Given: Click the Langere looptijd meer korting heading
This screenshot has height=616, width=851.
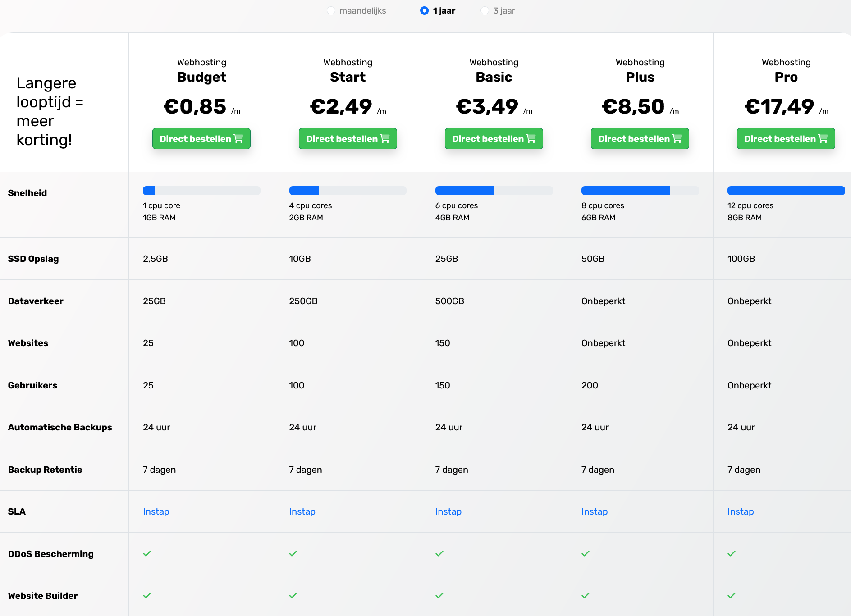Looking at the screenshot, I should click(50, 111).
